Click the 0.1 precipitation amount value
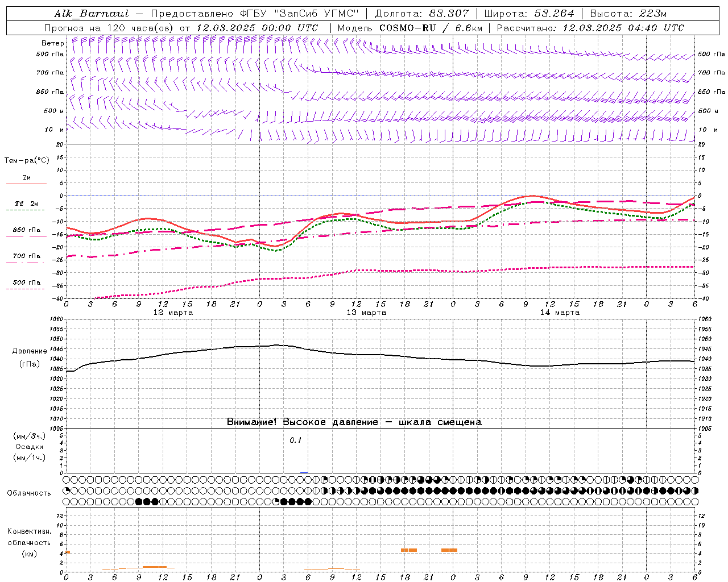Image resolution: width=728 pixels, height=582 pixels. point(295,440)
